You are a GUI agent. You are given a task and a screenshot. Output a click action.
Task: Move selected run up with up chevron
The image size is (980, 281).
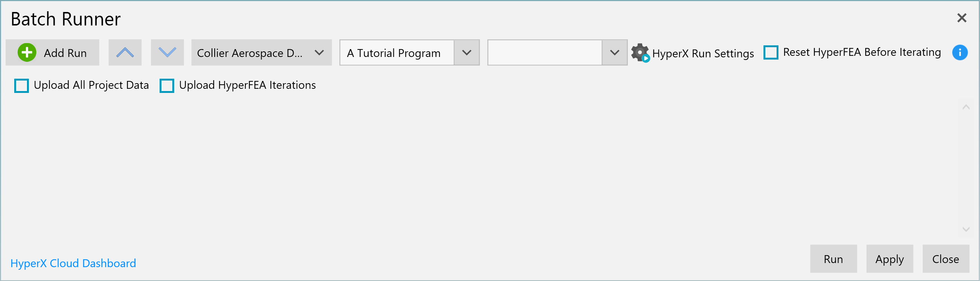[x=125, y=52]
